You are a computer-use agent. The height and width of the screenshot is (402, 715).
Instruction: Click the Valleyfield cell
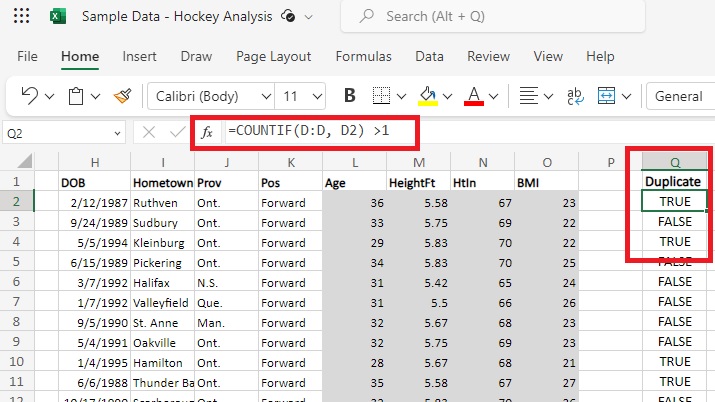point(163,303)
